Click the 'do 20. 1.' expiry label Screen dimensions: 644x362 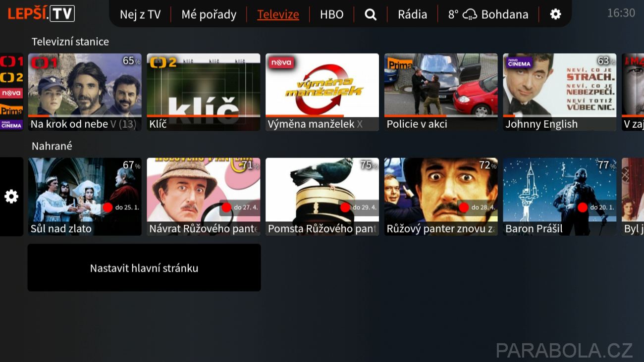point(602,207)
